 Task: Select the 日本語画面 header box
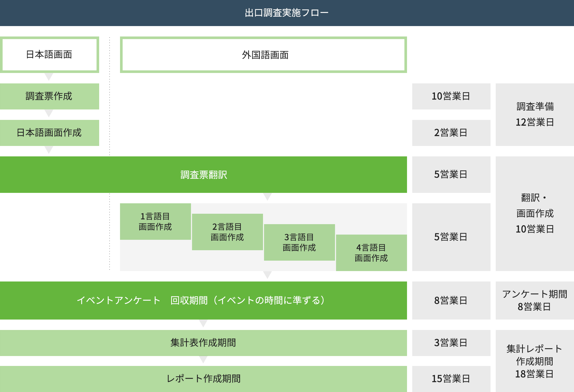pos(50,53)
